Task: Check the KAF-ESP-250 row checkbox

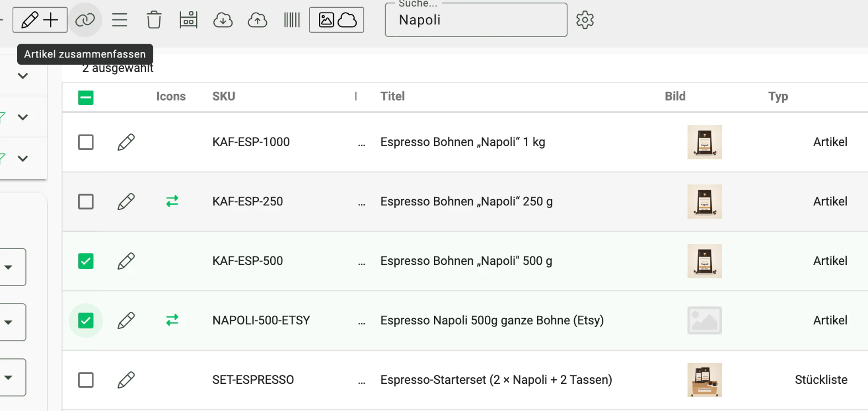Action: point(86,201)
